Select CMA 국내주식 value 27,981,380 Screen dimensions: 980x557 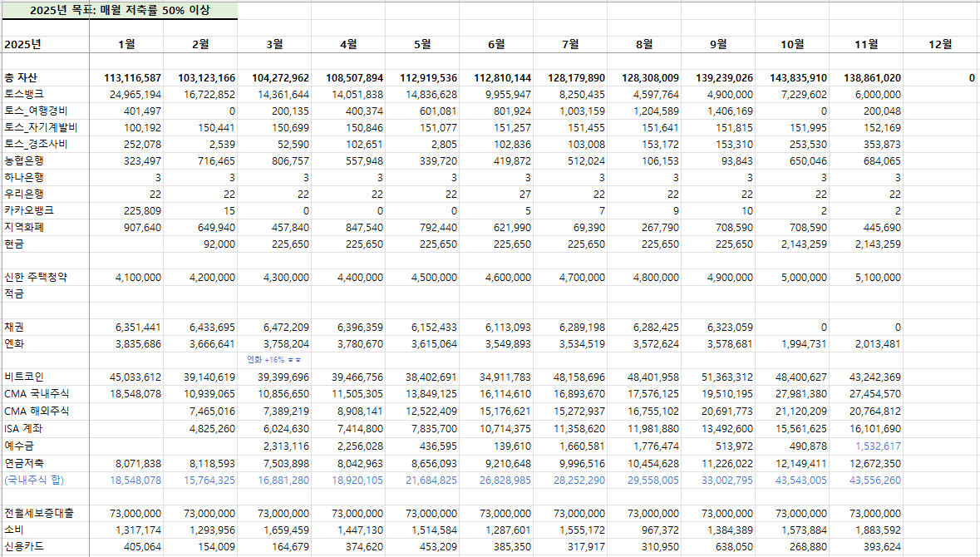click(800, 394)
